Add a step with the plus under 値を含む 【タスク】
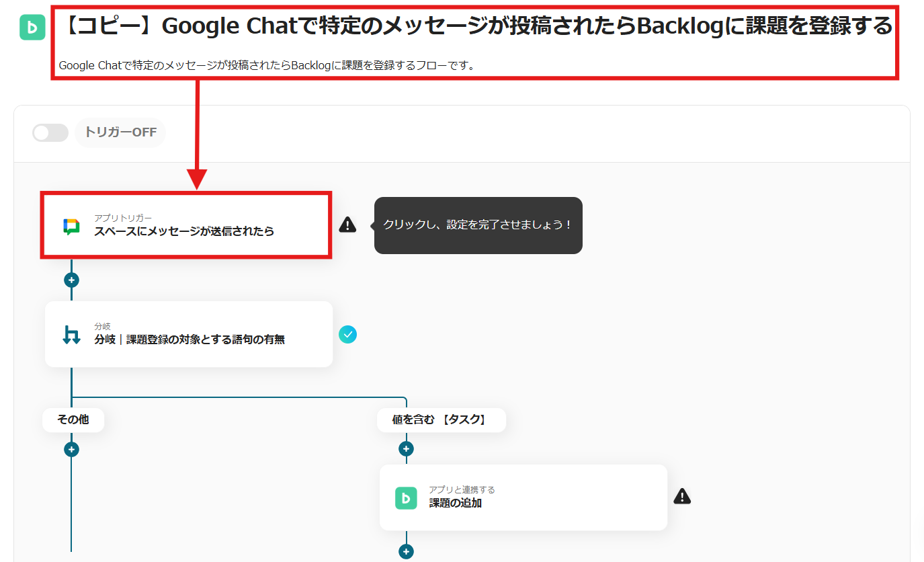Image resolution: width=924 pixels, height=562 pixels. pos(405,449)
